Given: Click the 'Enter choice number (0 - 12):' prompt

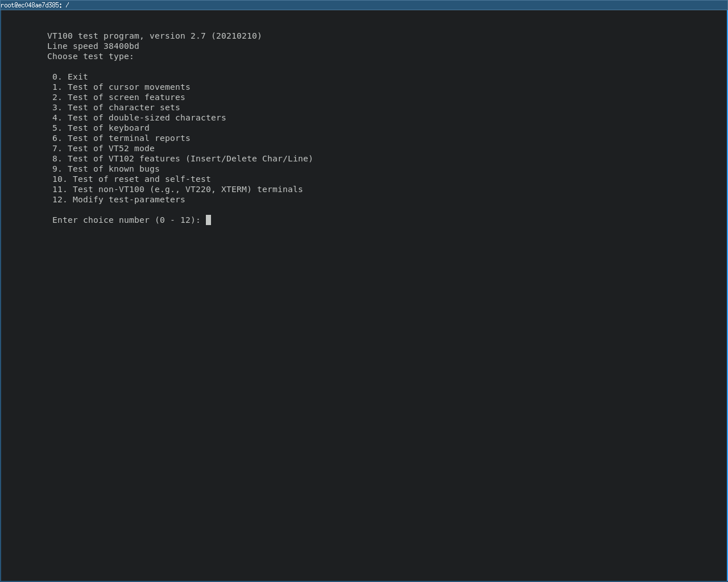Looking at the screenshot, I should (x=126, y=220).
